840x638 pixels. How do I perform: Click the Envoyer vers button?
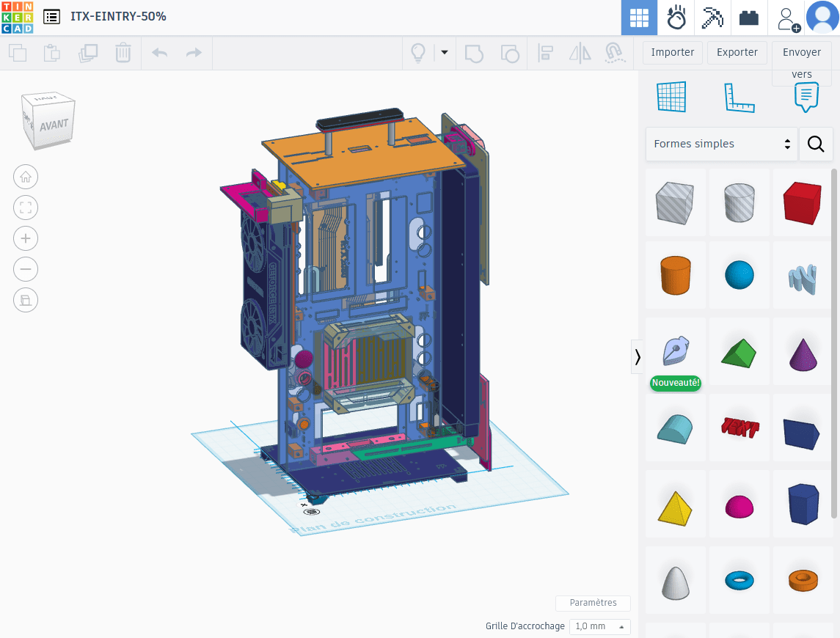[x=801, y=62]
